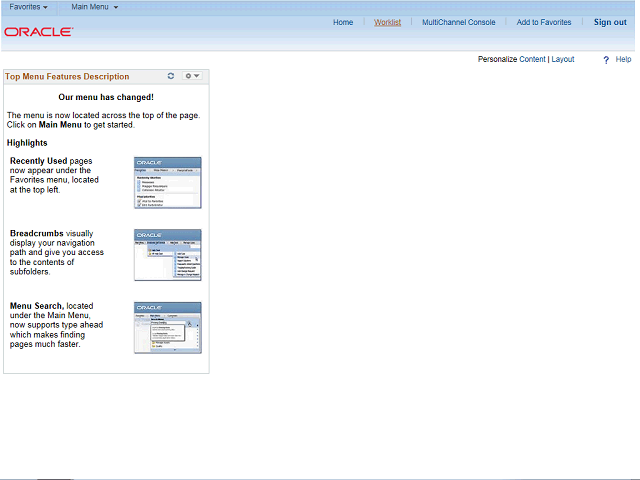Click the Help question mark icon
This screenshot has width=640, height=480.
pos(606,60)
